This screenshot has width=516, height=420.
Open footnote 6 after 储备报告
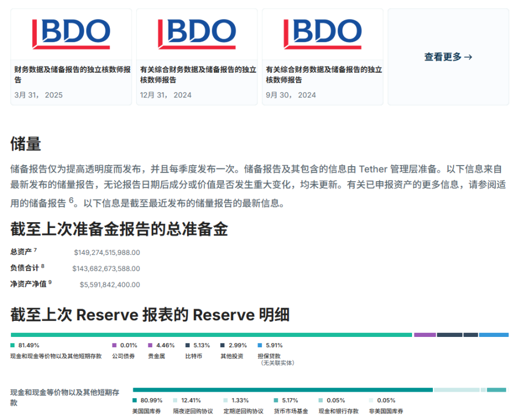pyautogui.click(x=71, y=200)
